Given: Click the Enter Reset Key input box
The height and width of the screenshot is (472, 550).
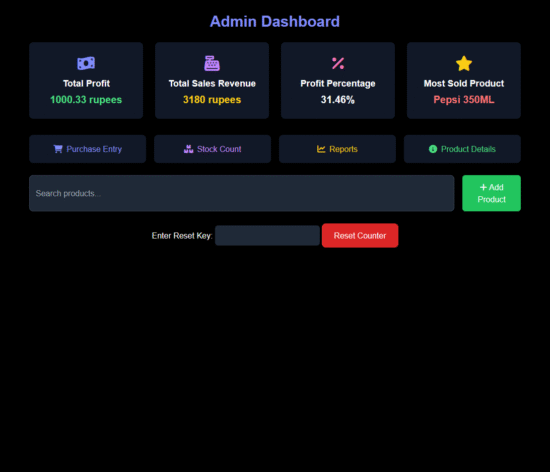Looking at the screenshot, I should click(x=267, y=236).
